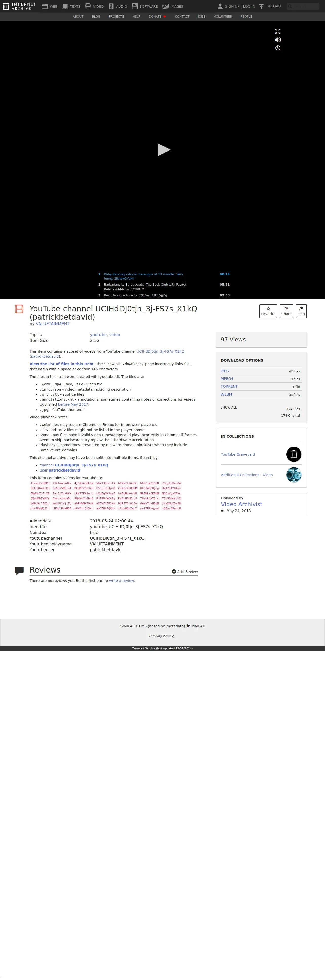Search by user patrickbetdavid link

(60, 470)
